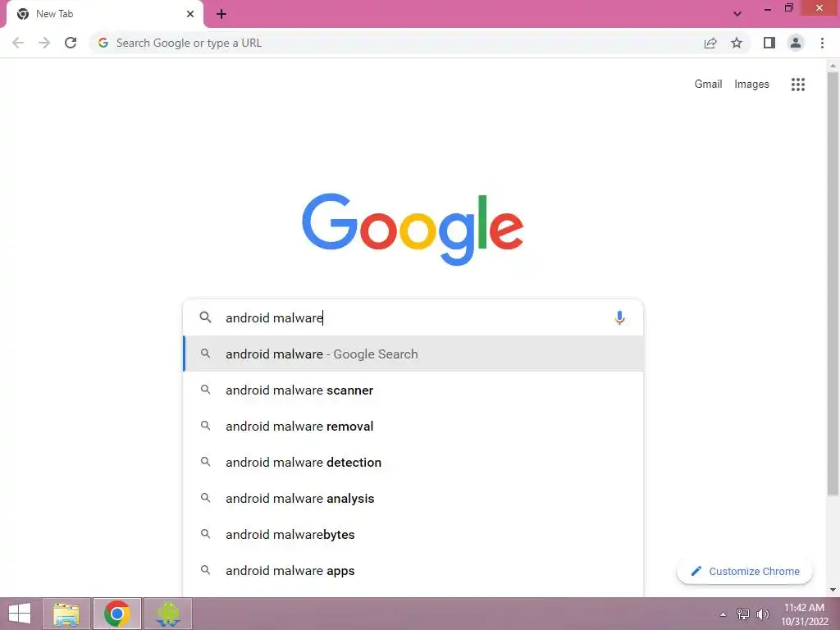Show hidden system tray icons
The image size is (840, 630).
click(723, 614)
